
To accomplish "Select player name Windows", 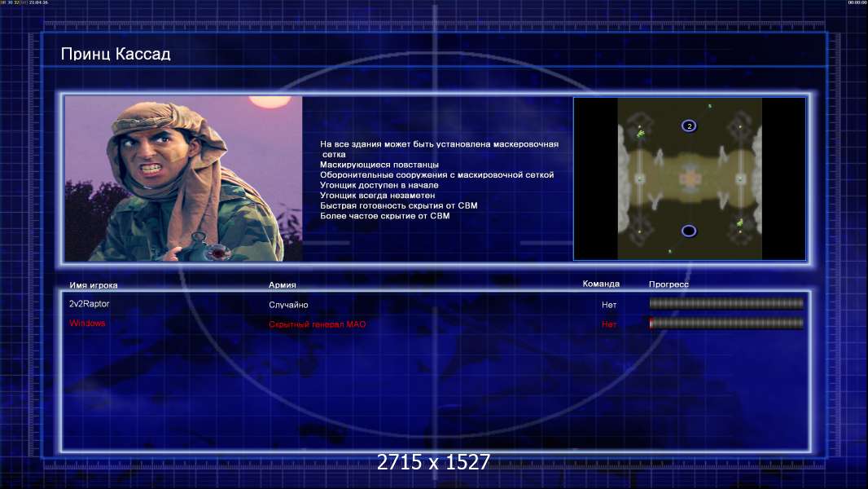I will point(87,323).
